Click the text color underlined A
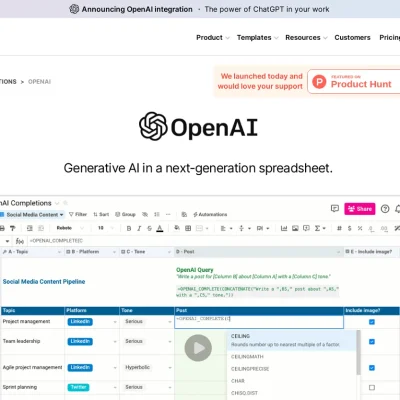This screenshot has height=400, width=400. click(160, 228)
